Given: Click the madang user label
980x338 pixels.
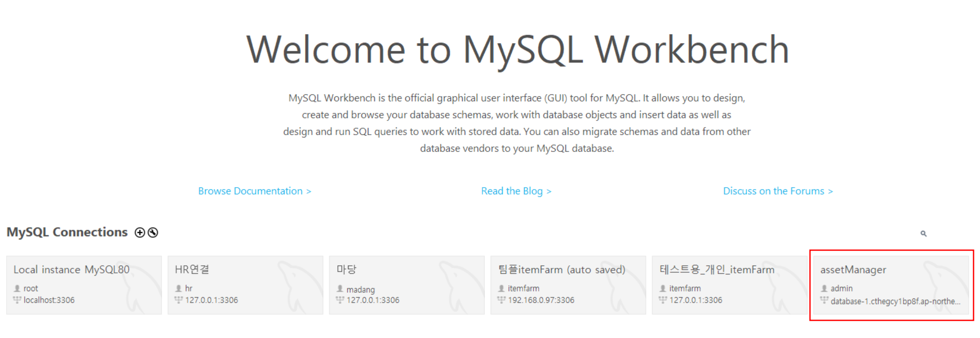Looking at the screenshot, I should tap(361, 289).
